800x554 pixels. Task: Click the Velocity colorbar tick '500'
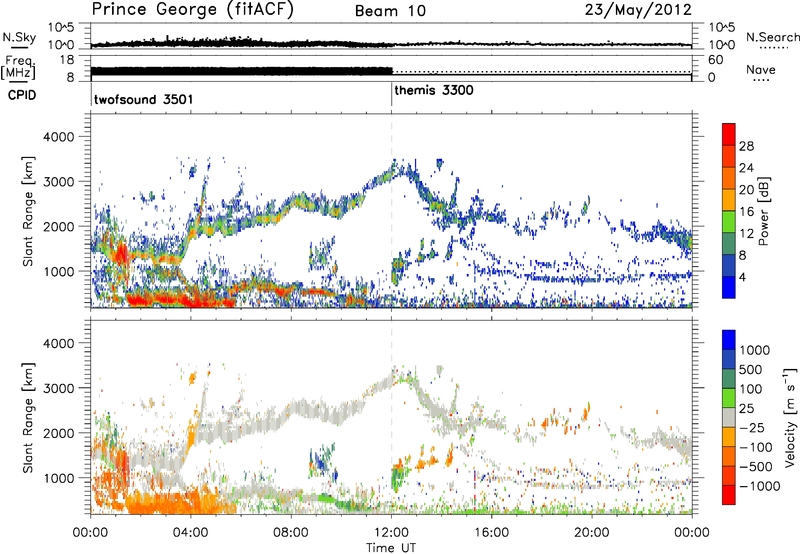(751, 369)
